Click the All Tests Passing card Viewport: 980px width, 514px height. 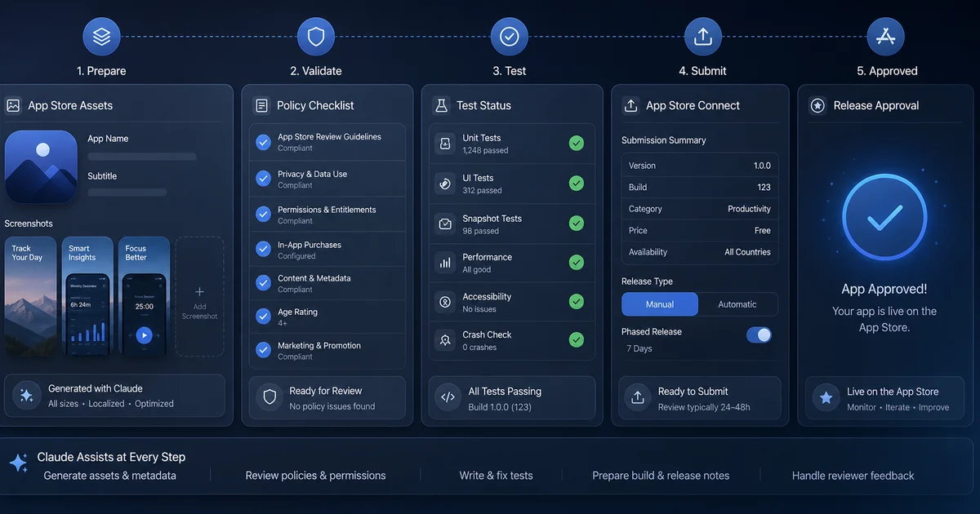click(511, 398)
